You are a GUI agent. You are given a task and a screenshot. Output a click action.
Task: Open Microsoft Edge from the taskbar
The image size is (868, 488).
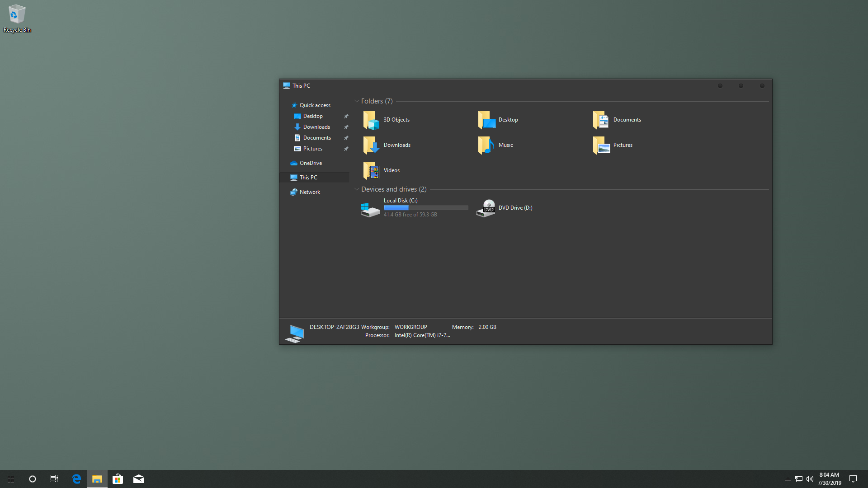point(76,479)
